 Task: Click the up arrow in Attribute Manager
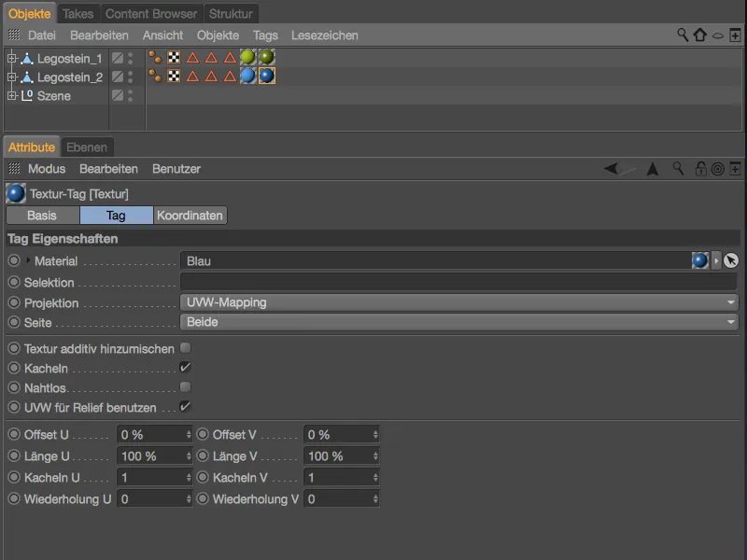(x=653, y=169)
